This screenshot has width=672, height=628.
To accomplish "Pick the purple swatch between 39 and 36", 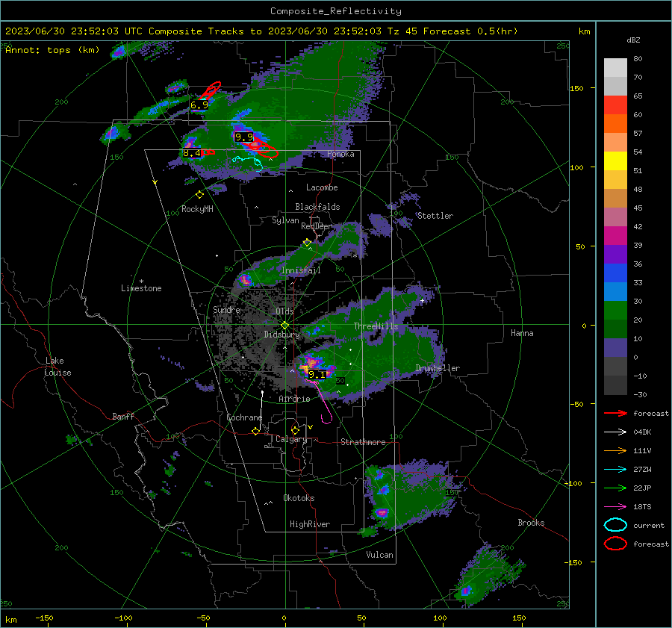I will tap(615, 255).
